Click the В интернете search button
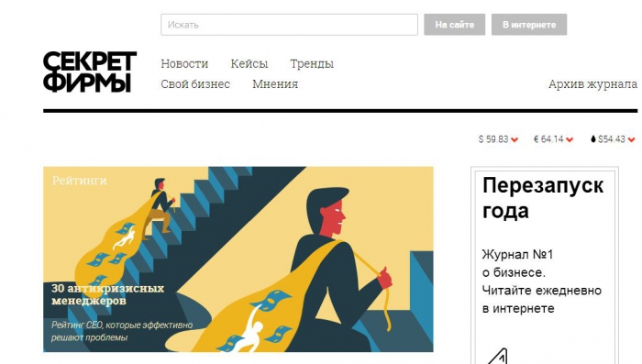Image resolution: width=642 pixels, height=364 pixels. coord(529,25)
